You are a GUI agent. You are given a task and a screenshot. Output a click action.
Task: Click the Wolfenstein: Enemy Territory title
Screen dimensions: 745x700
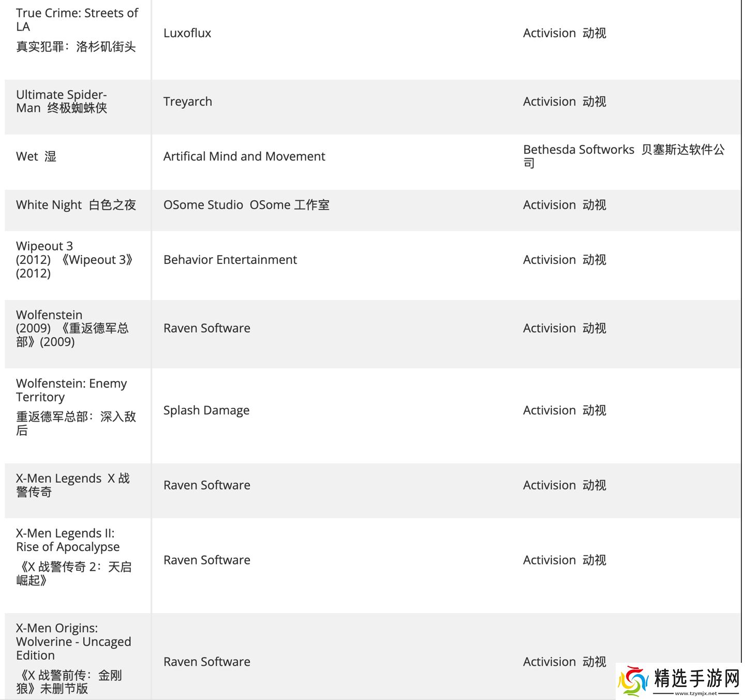(x=71, y=390)
